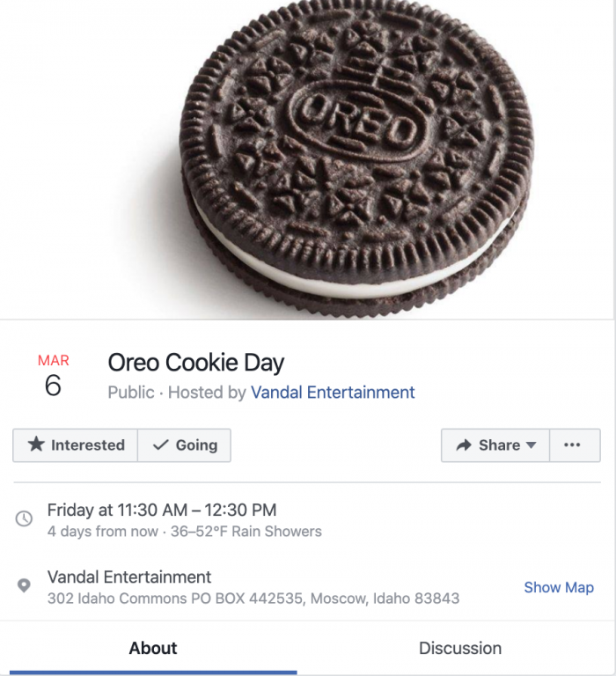Viewport: 616px width, 676px height.
Task: Click the Oreo Cookie Day event title
Action: coord(196,363)
